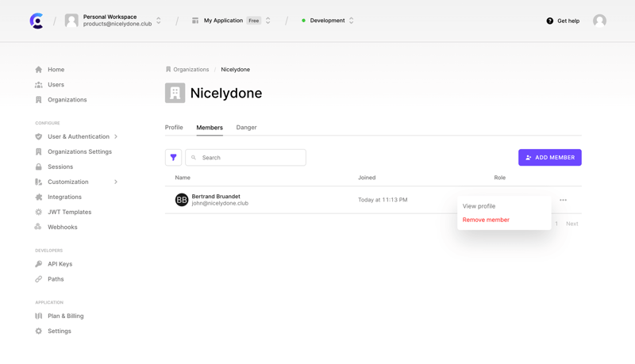The height and width of the screenshot is (364, 635).
Task: Click the Plan & Billing icon
Action: (x=38, y=316)
